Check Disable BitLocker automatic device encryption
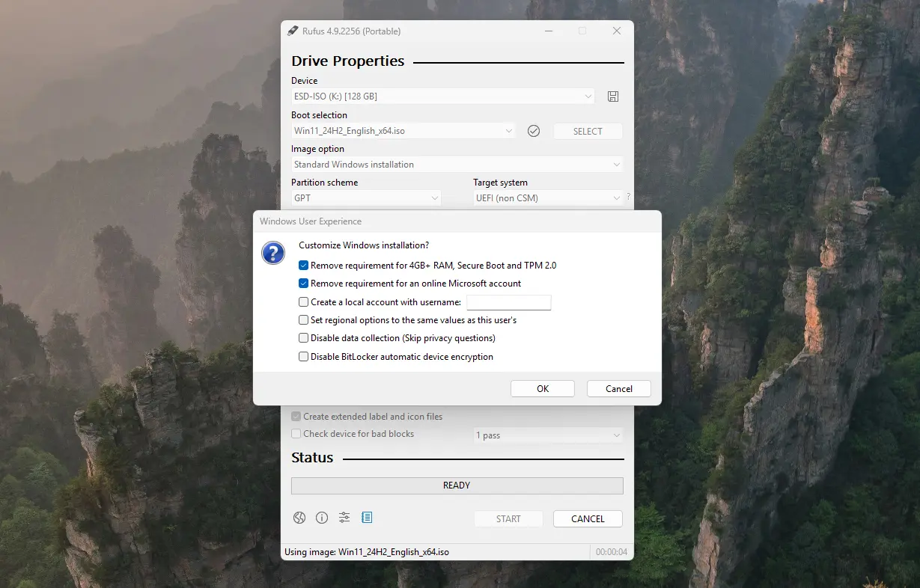 pos(303,357)
